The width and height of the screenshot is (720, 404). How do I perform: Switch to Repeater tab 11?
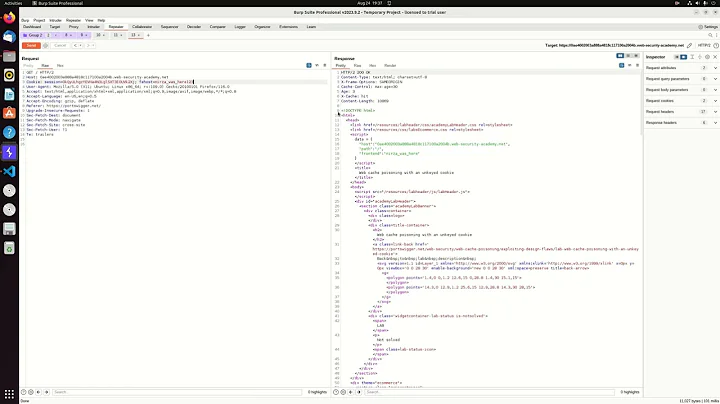coord(118,35)
